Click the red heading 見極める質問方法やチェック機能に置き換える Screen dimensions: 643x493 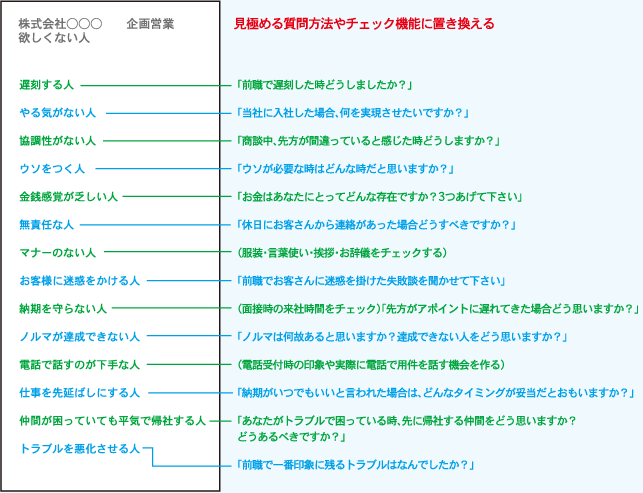364,23
